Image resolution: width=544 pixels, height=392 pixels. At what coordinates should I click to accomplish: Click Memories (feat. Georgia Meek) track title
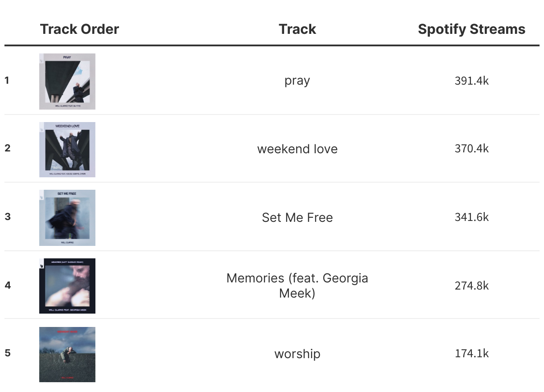pyautogui.click(x=297, y=286)
